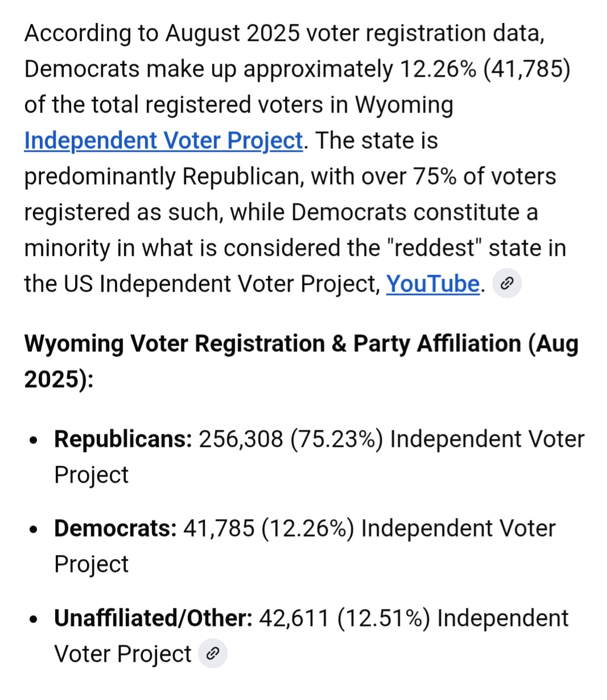This screenshot has height=700, width=607.
Task: Click the link chain icon after YouTube
Action: (507, 283)
